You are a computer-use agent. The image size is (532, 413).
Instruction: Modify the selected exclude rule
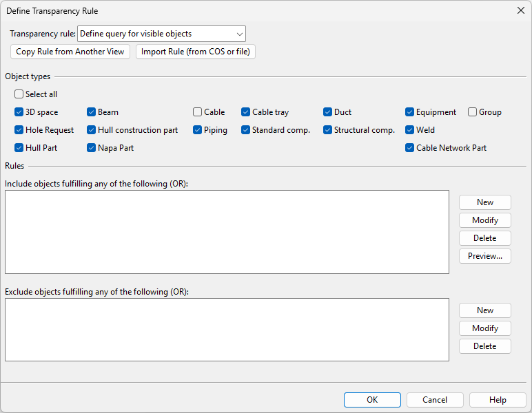[x=485, y=328]
